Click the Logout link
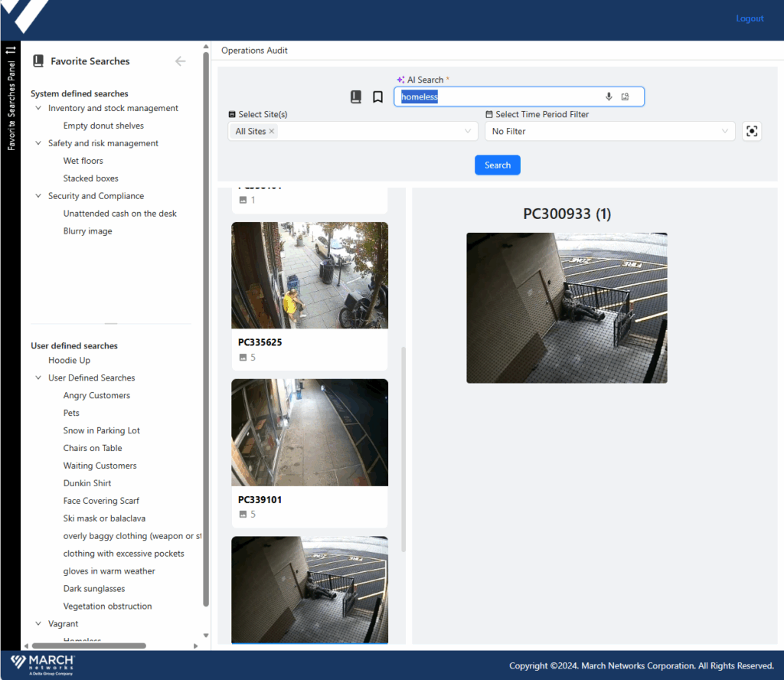The width and height of the screenshot is (784, 680). [750, 18]
